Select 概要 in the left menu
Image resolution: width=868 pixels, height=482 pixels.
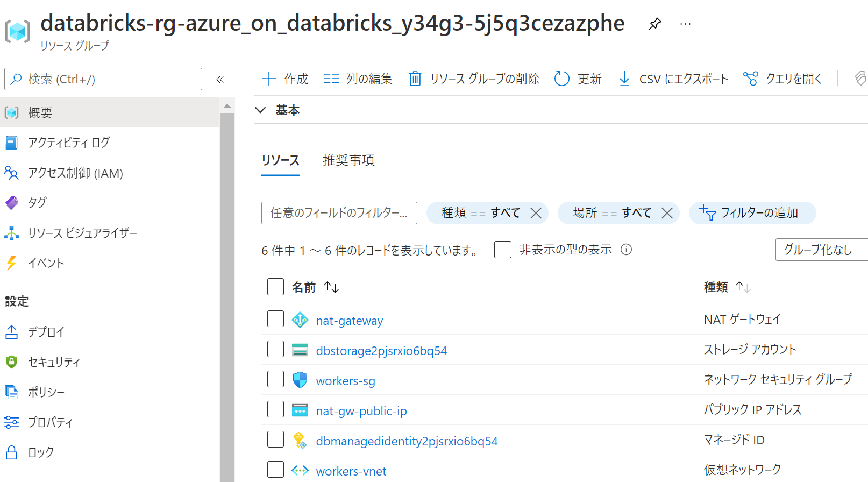point(110,112)
